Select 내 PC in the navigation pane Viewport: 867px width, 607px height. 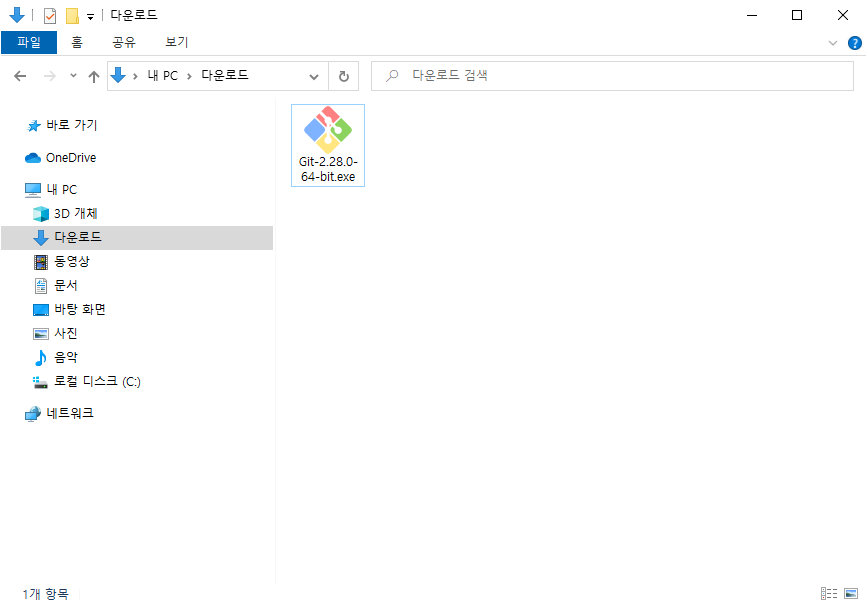[x=51, y=190]
